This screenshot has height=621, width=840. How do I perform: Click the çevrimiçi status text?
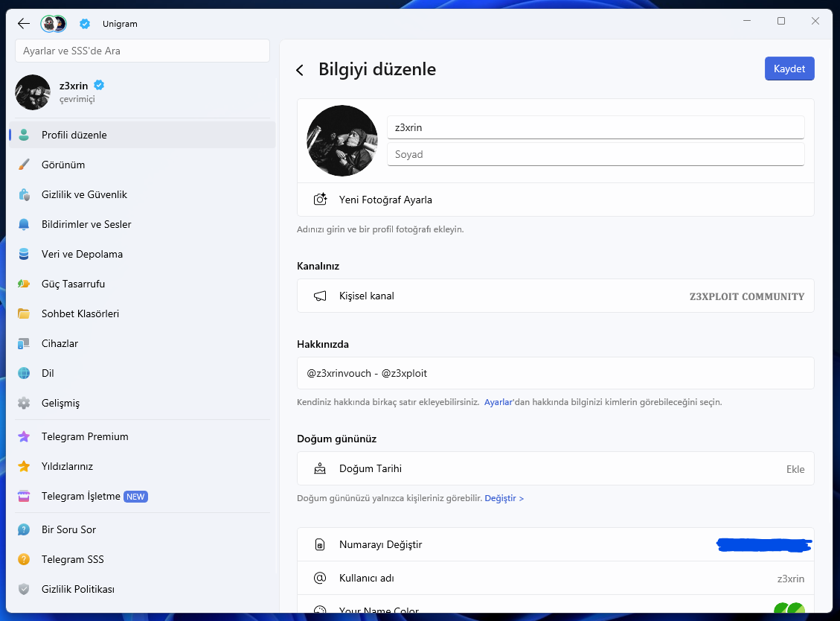[x=77, y=99]
